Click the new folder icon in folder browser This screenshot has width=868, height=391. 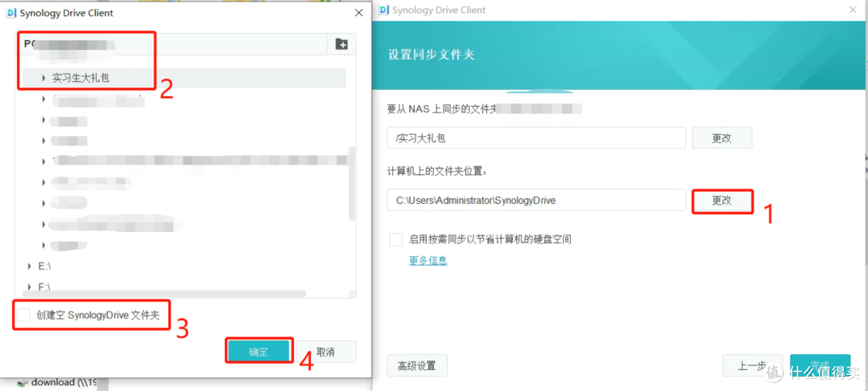point(342,44)
